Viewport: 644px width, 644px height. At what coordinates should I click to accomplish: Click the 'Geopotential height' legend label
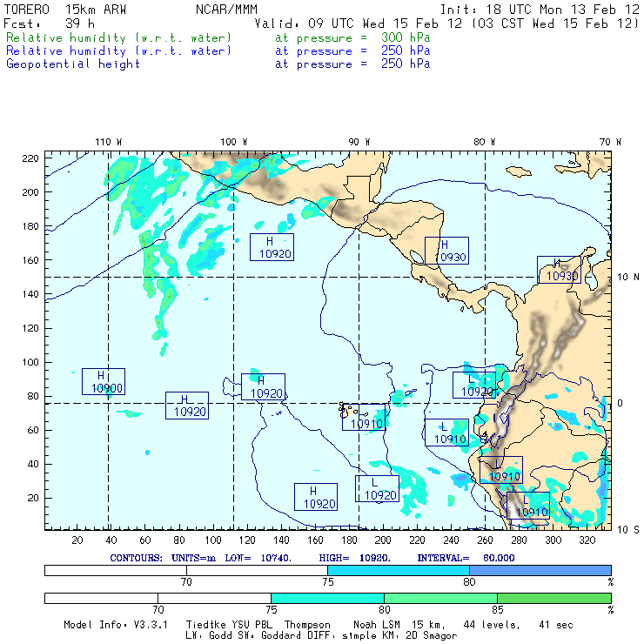click(x=73, y=64)
